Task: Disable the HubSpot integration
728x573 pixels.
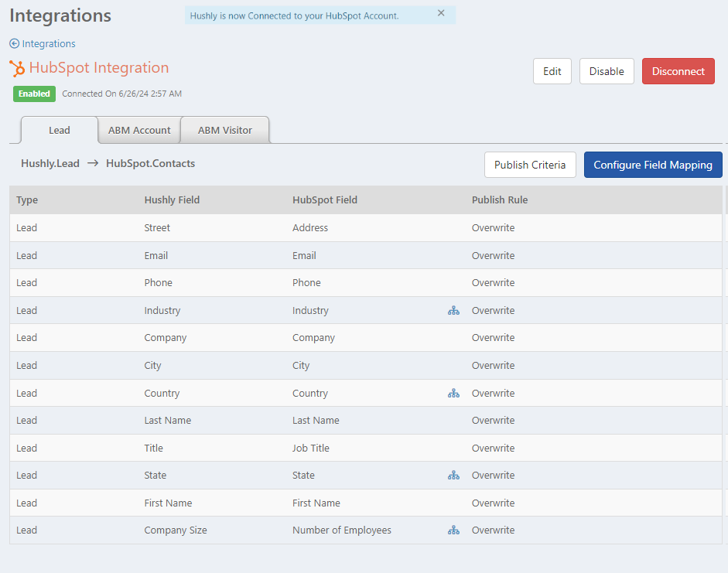Action: (x=607, y=71)
